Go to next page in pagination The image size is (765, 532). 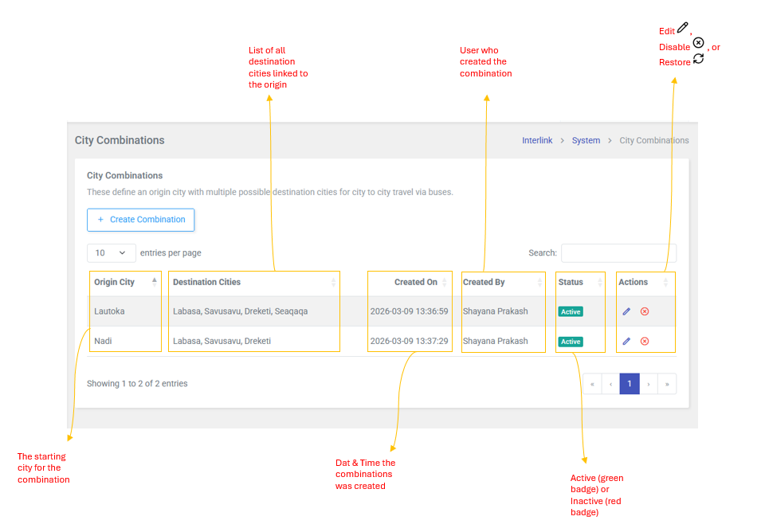click(x=649, y=384)
